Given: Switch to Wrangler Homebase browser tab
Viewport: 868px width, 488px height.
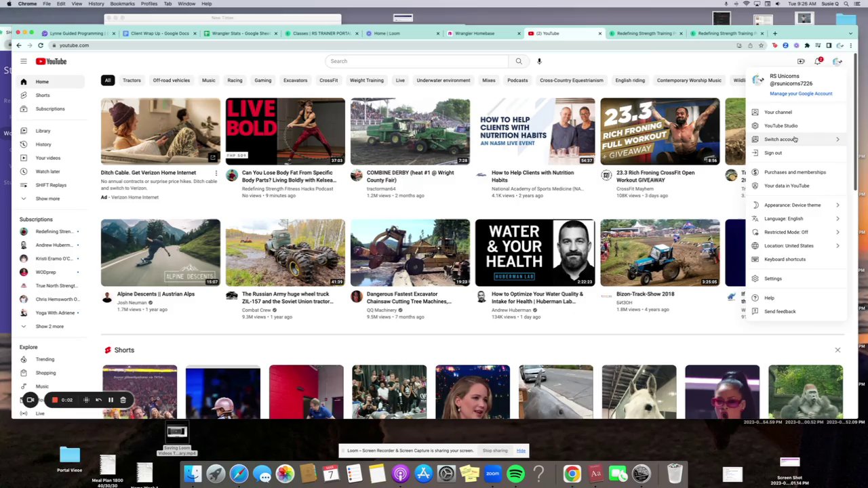Looking at the screenshot, I should pos(483,33).
